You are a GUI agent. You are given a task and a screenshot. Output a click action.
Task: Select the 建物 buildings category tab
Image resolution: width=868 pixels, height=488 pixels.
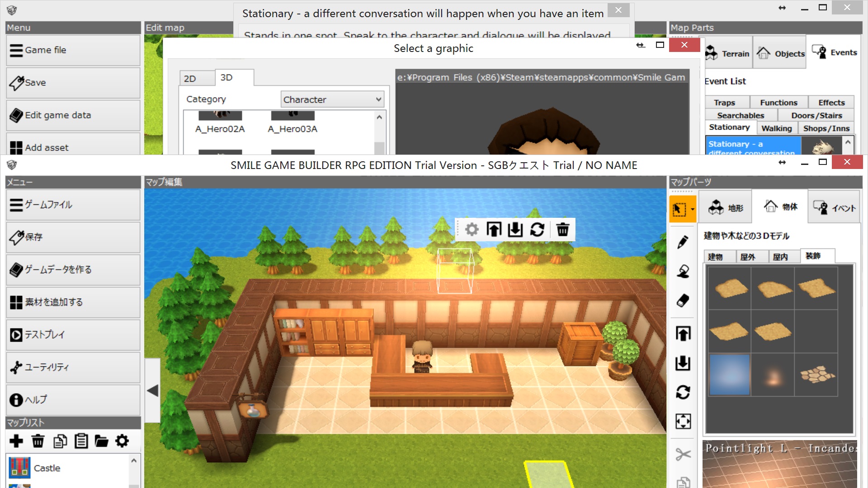(720, 257)
